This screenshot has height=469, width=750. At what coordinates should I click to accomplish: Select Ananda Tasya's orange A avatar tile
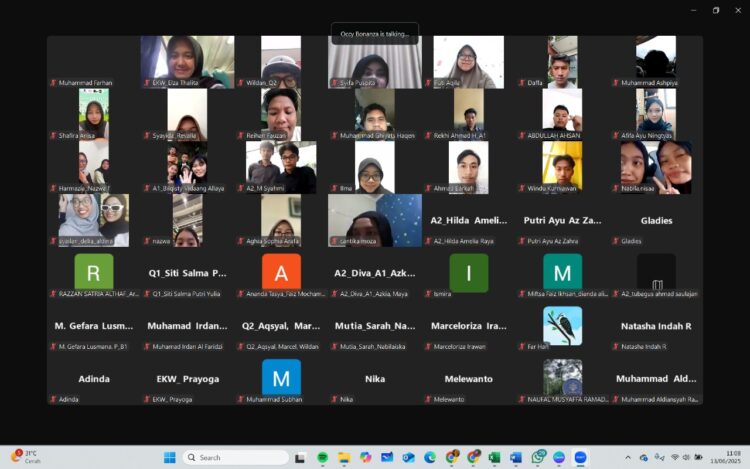tap(281, 272)
